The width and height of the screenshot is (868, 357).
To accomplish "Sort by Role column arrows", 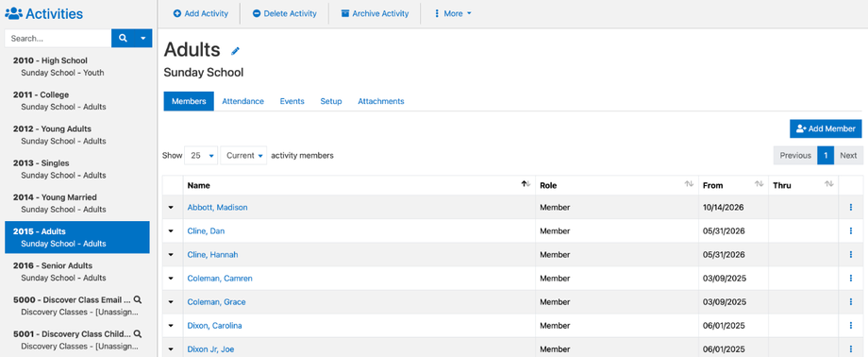I will click(689, 184).
